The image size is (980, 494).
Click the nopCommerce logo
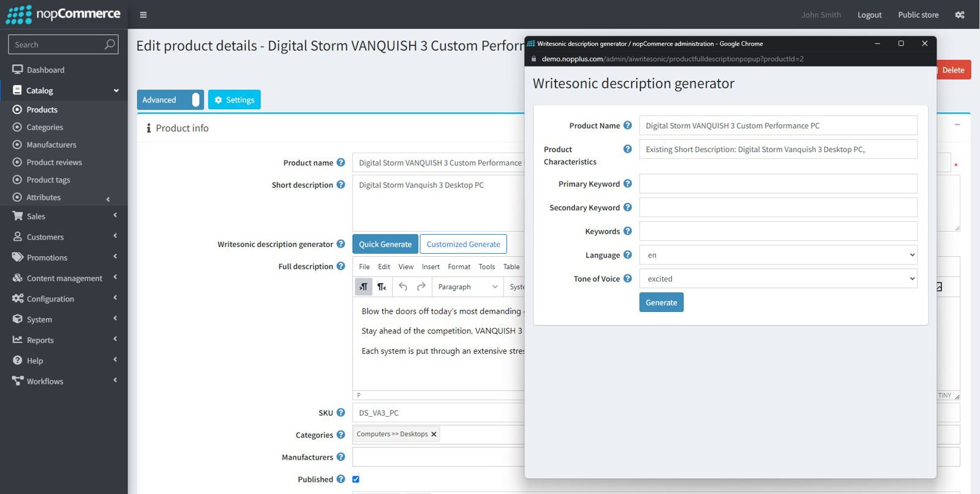point(63,14)
